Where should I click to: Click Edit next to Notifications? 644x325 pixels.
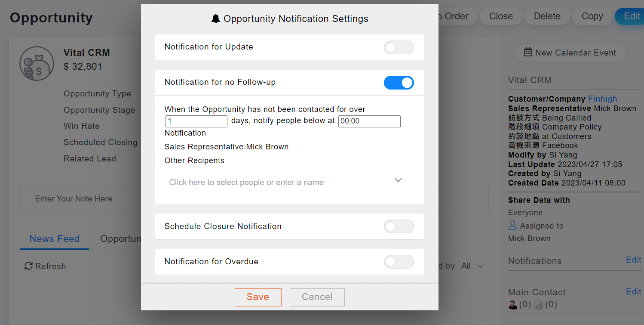[x=633, y=260]
